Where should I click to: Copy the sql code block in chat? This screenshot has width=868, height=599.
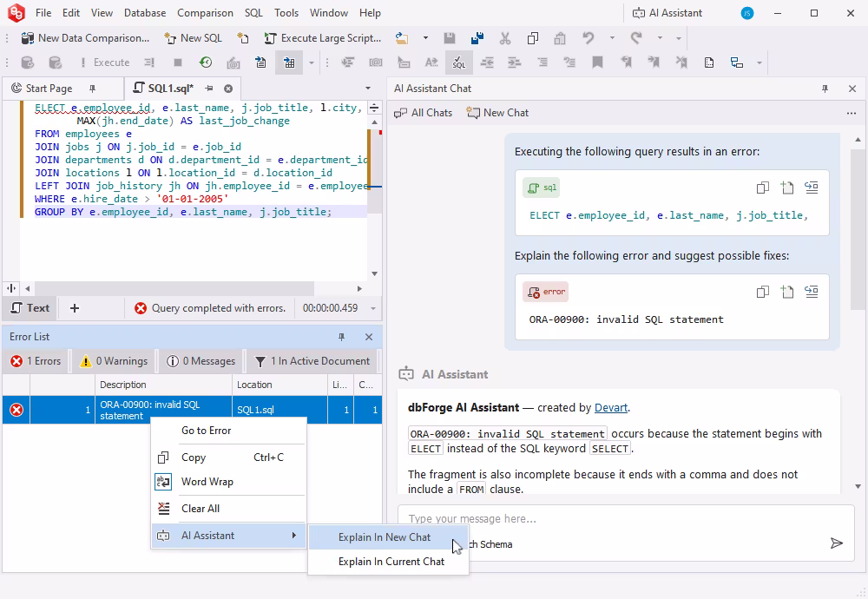pyautogui.click(x=763, y=188)
